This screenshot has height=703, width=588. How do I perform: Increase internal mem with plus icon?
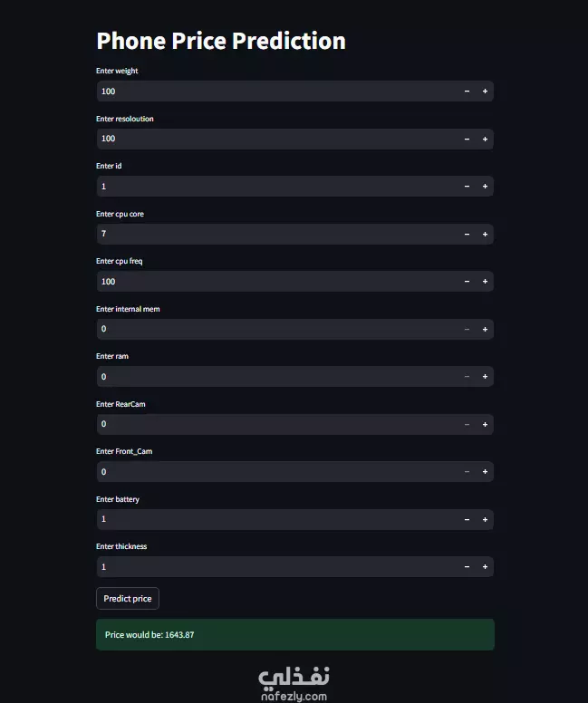485,329
